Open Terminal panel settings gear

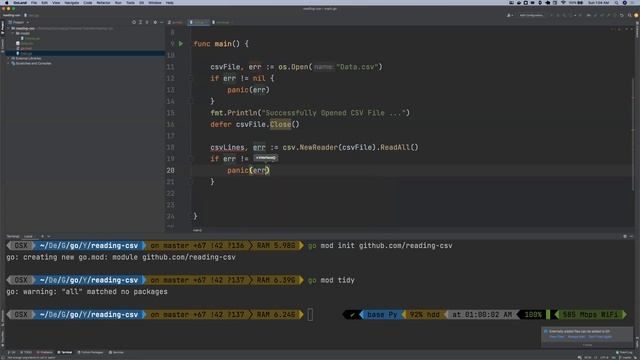click(x=625, y=236)
